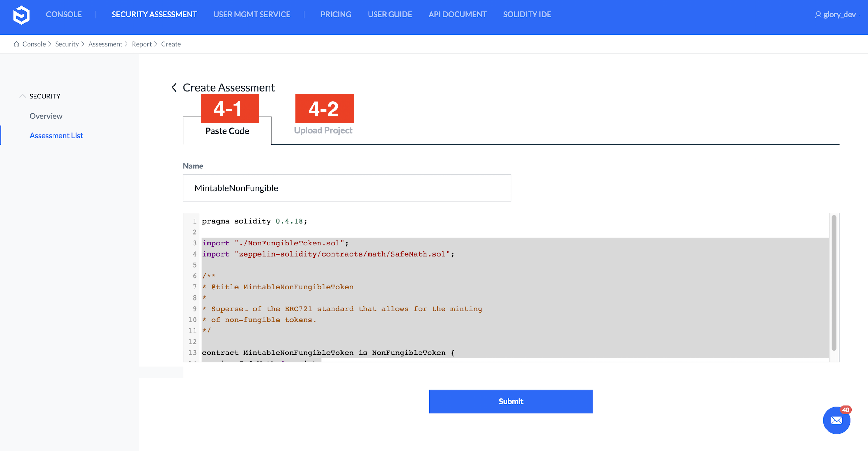This screenshot has width=868, height=451.
Task: Open Assessment List in sidebar
Action: point(56,136)
